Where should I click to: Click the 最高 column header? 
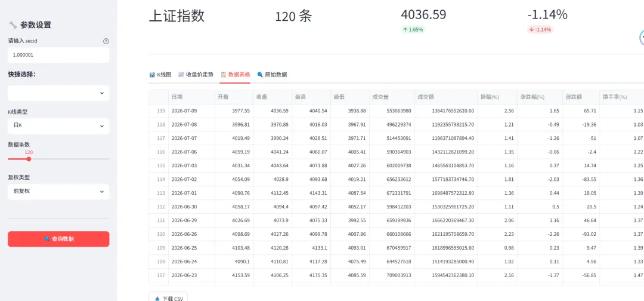[311, 97]
